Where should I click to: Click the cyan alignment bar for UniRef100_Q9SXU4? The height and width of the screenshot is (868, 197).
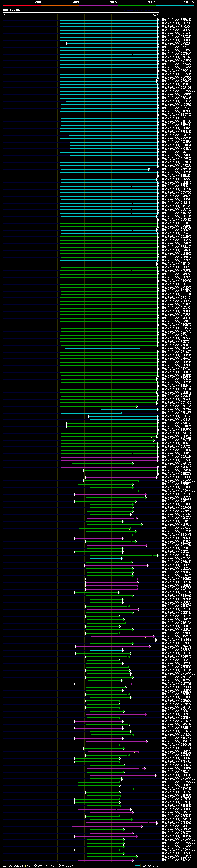click(x=112, y=44)
